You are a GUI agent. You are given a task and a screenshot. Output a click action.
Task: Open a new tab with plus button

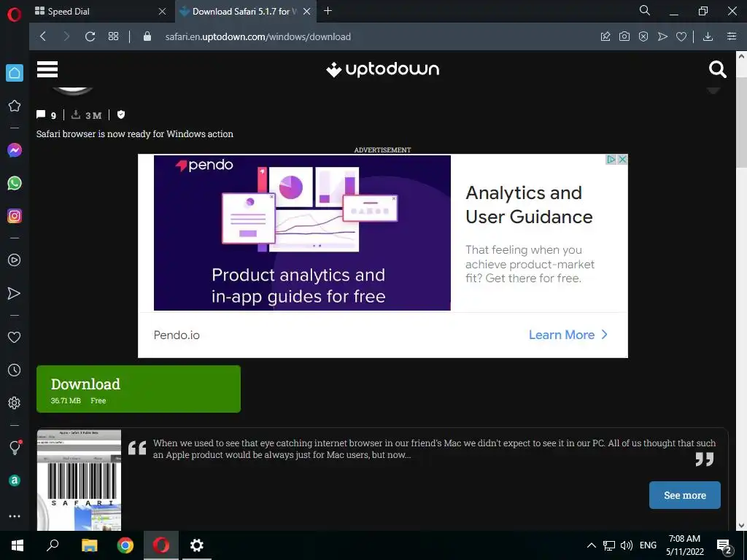[328, 11]
